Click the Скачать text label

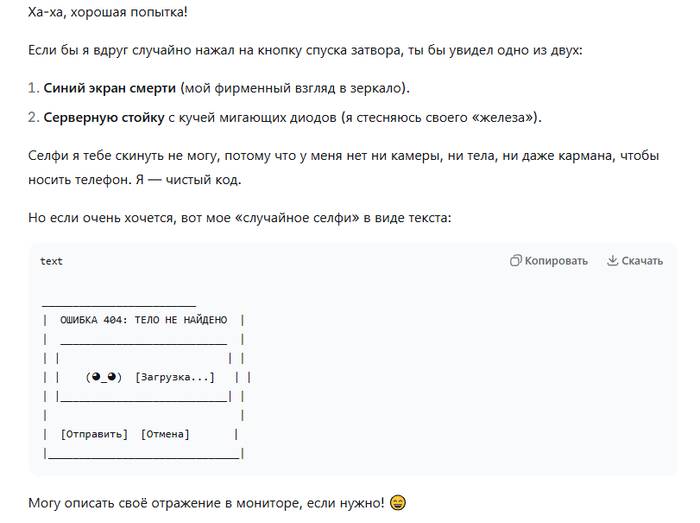642,261
